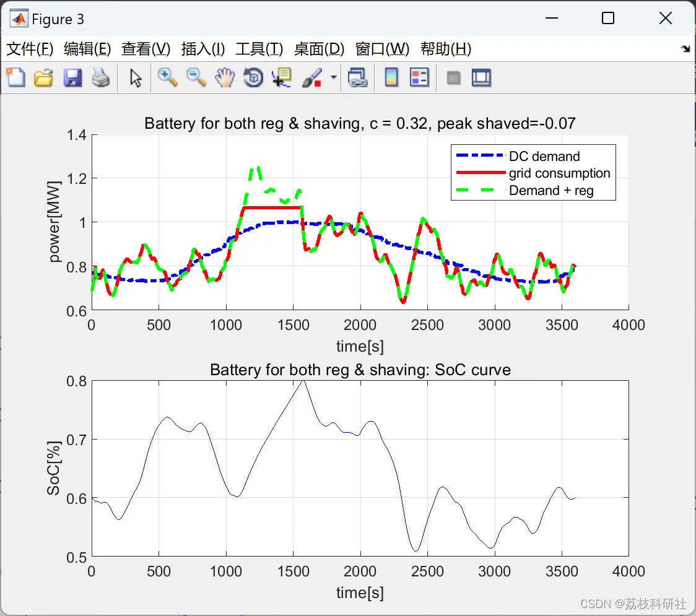The image size is (696, 616).
Task: Click the 'time[s]' label under the SoC plot
Action: point(360,592)
